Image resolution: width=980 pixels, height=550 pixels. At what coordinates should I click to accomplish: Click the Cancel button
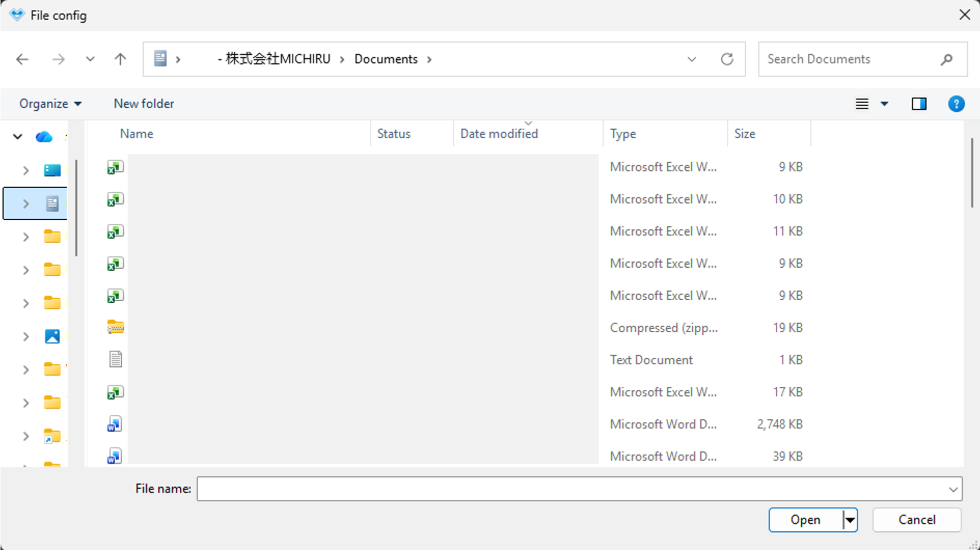coord(916,519)
